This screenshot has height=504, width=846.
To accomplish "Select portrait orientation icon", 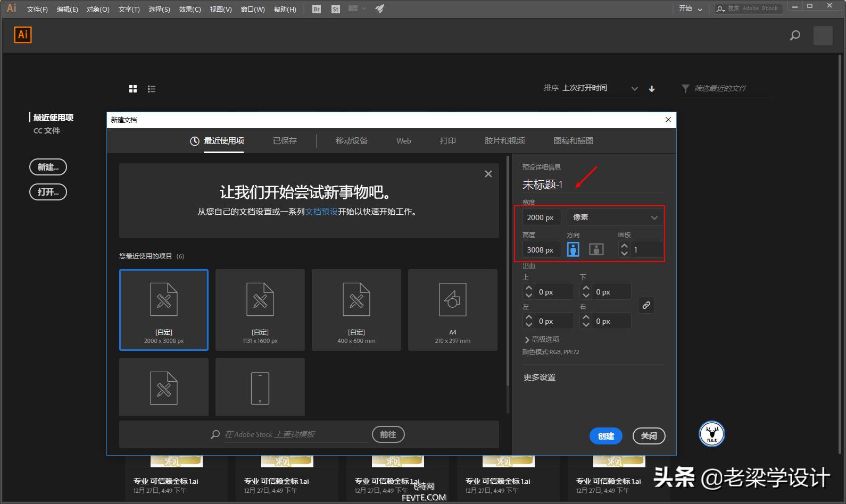I will click(573, 249).
